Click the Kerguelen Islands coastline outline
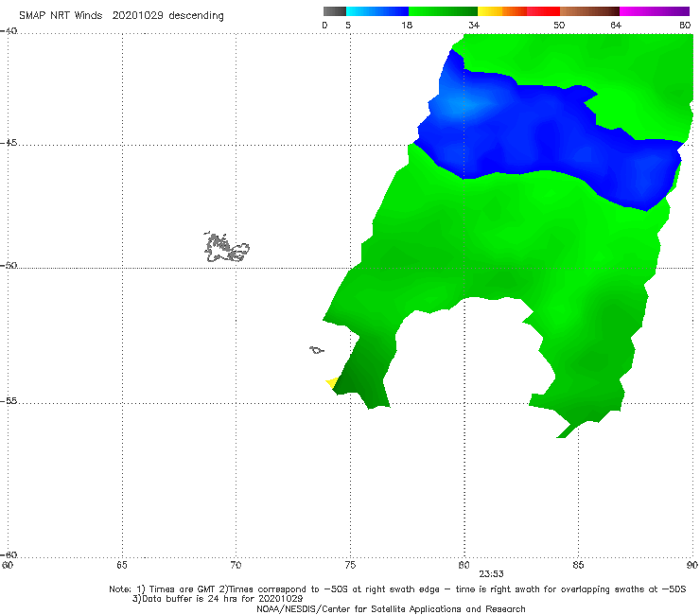This screenshot has width=700, height=615. point(226,248)
